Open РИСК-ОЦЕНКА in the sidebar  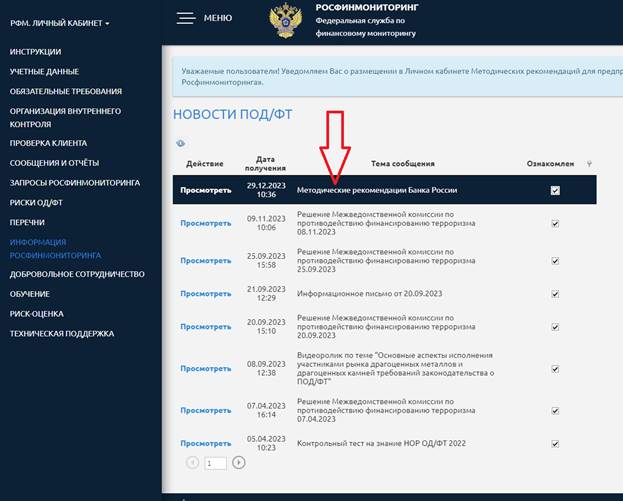(37, 314)
